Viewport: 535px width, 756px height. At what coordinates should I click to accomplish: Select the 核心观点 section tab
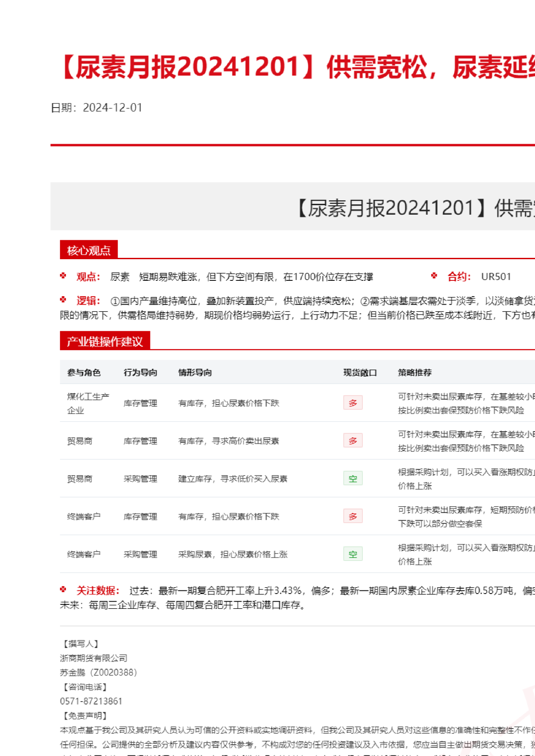(x=89, y=250)
